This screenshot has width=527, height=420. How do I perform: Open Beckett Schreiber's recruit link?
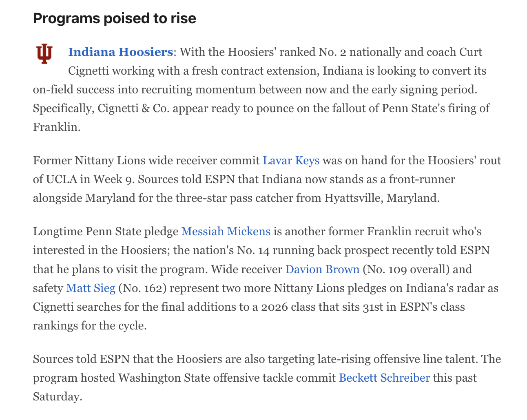pos(384,378)
